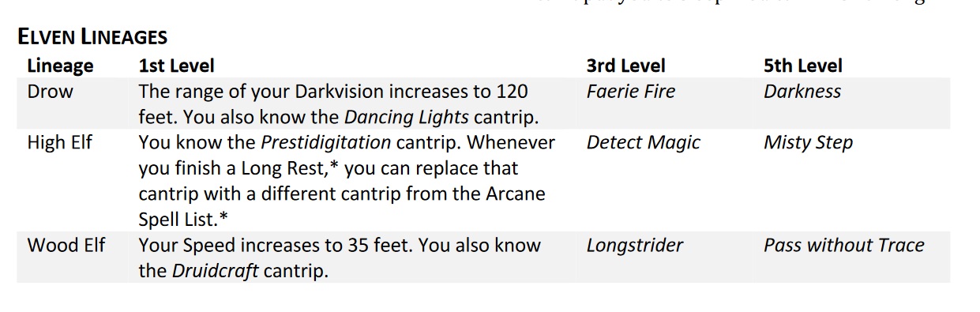The image size is (980, 312).
Task: Click the Wood Elf lineage cell
Action: [x=66, y=246]
